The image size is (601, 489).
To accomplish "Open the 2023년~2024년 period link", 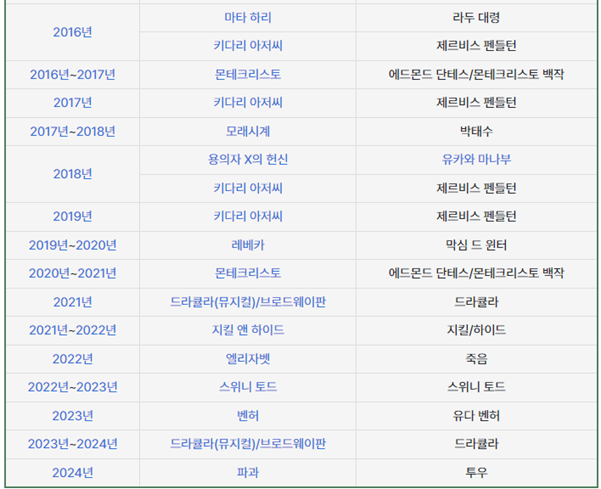I will coord(72,444).
